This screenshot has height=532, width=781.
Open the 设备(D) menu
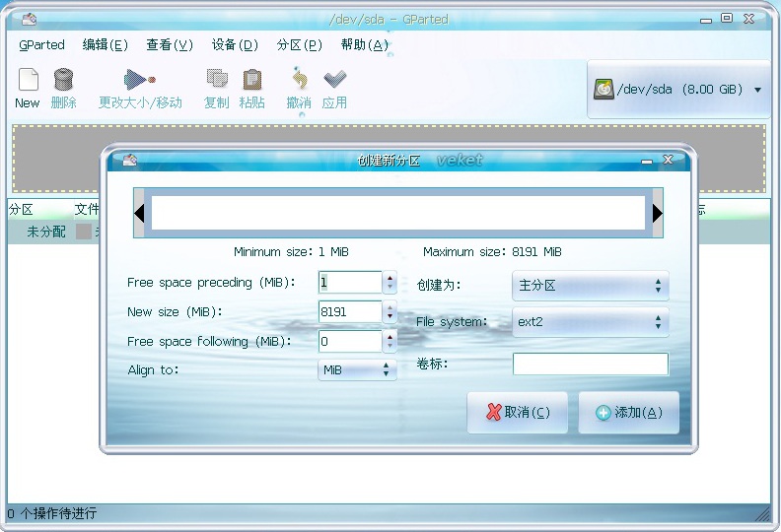[235, 45]
